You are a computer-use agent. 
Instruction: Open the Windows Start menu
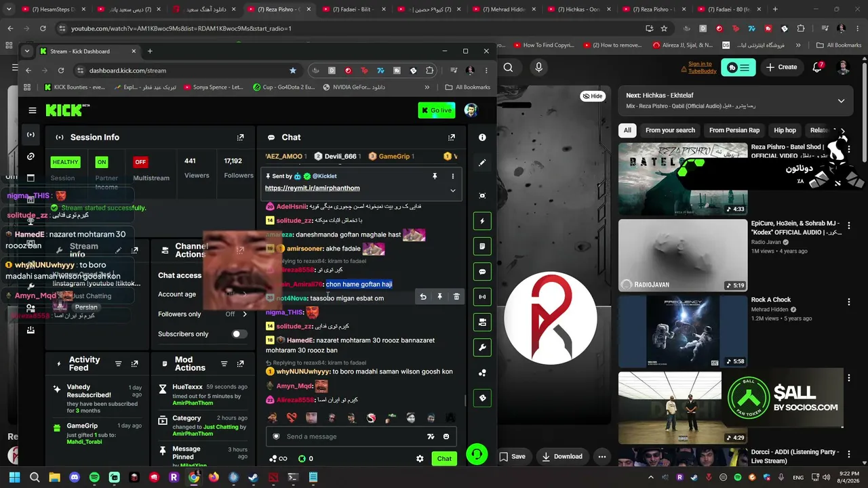click(x=14, y=477)
